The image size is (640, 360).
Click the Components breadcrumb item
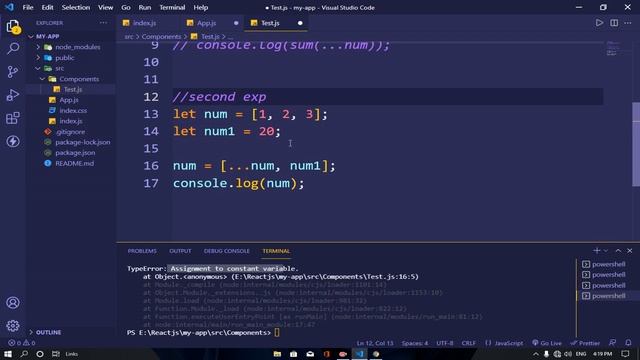click(161, 36)
